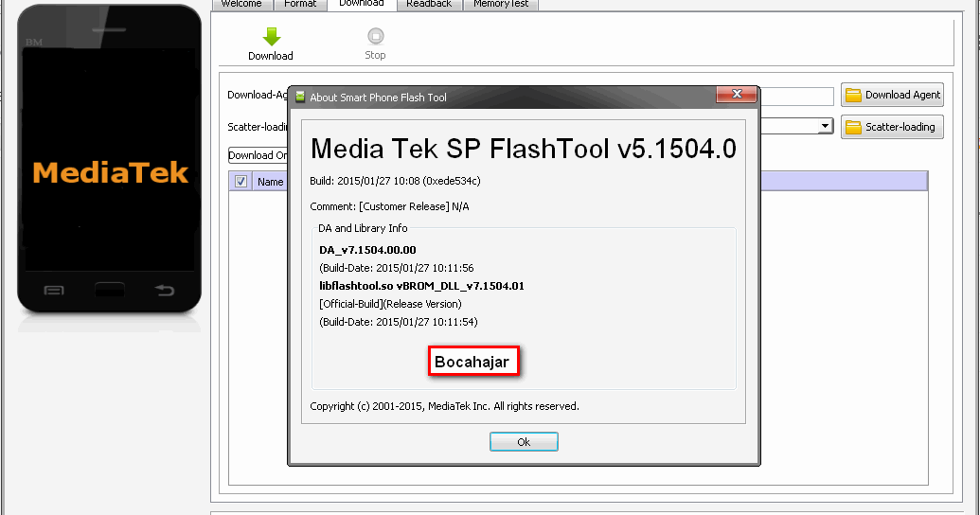Viewport: 980px width, 515px height.
Task: Click the Media Tek SP FlashTool v5.1504.0 heading
Action: pos(524,149)
